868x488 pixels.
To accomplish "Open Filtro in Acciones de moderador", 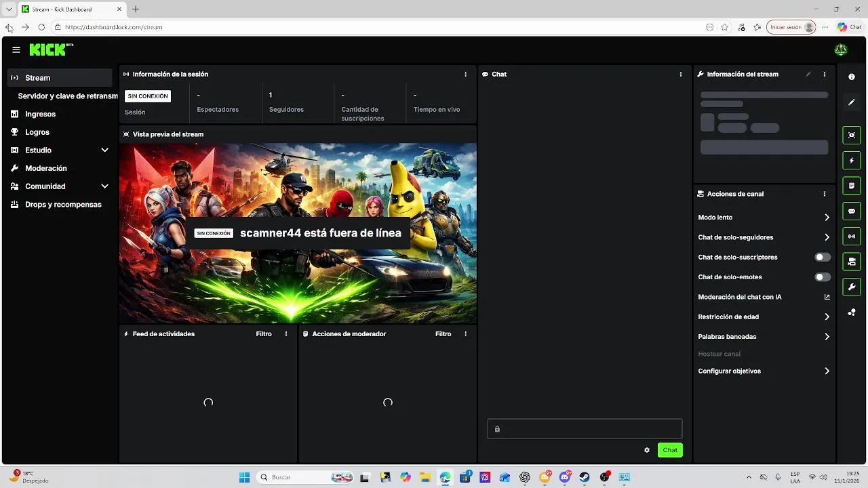I will 443,334.
